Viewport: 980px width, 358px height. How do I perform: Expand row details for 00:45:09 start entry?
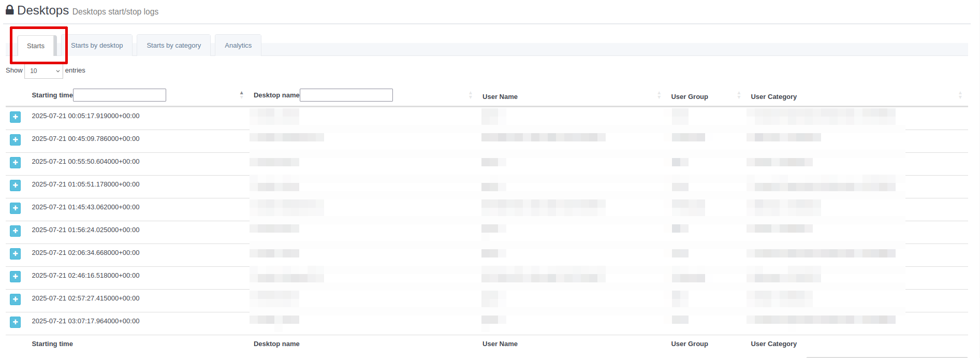(16, 140)
